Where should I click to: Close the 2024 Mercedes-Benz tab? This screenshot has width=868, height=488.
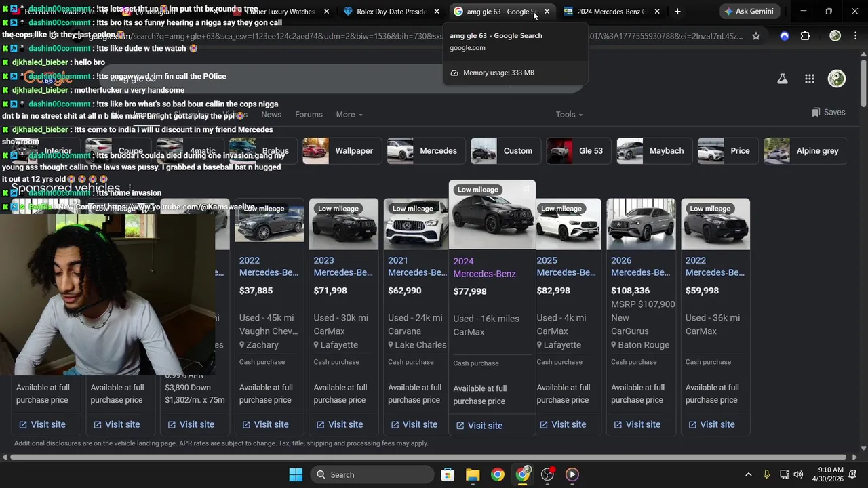pyautogui.click(x=656, y=12)
